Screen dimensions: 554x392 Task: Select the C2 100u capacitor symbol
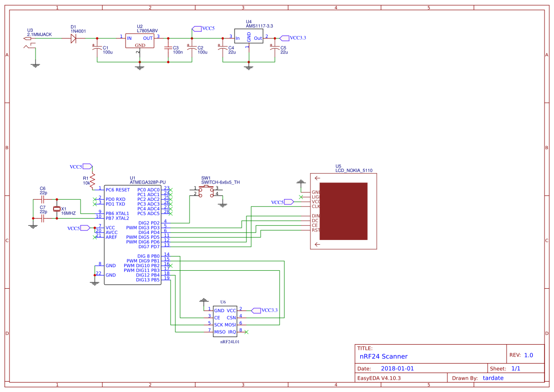[x=192, y=48]
